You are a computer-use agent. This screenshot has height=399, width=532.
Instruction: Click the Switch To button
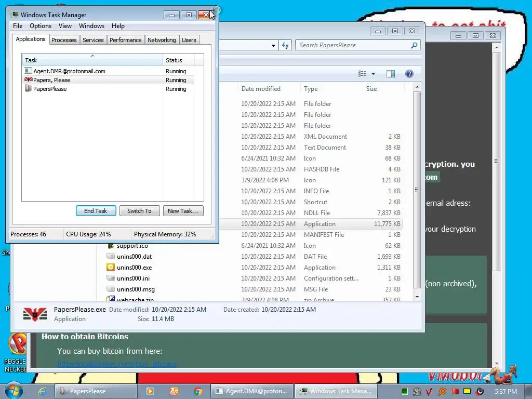coord(139,211)
